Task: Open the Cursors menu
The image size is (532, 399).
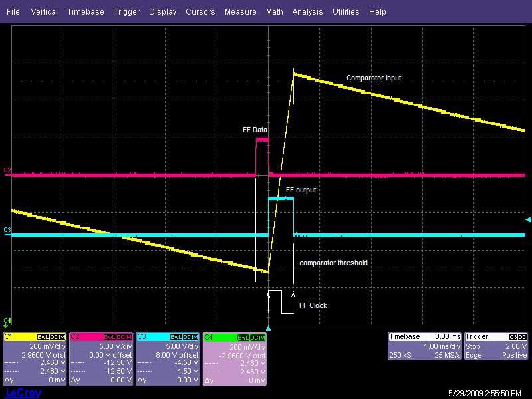Action: pos(200,12)
